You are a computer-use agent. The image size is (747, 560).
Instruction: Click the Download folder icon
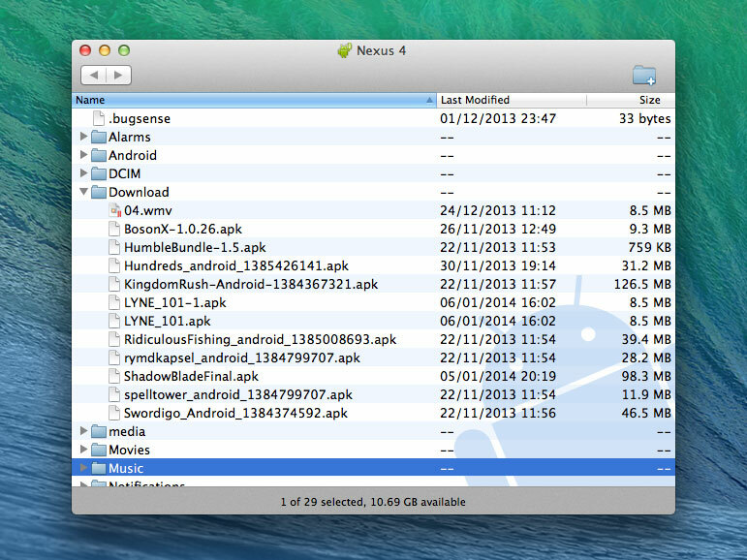(99, 192)
